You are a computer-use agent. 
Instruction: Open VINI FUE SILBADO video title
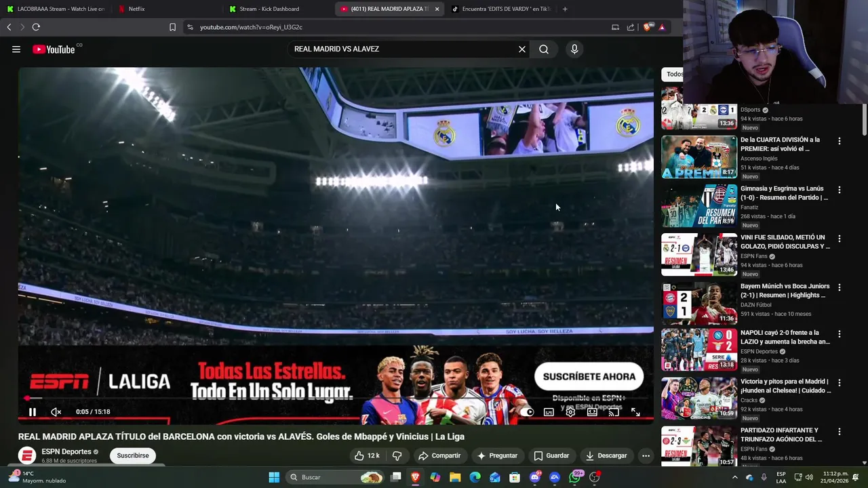(x=785, y=242)
